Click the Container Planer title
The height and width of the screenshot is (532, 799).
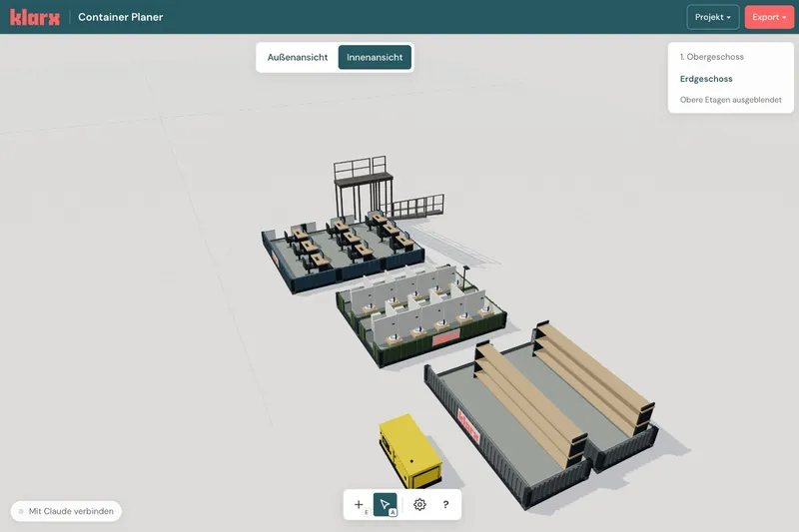[x=120, y=17]
